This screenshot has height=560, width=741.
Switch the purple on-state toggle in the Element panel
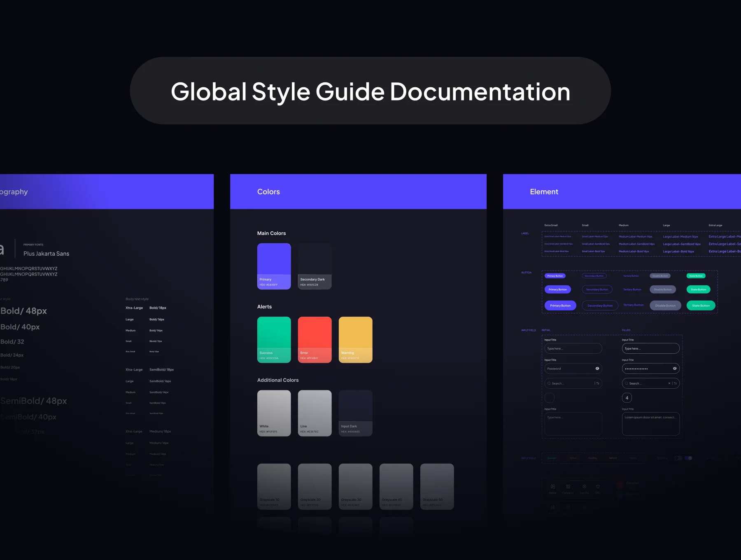[x=688, y=458]
